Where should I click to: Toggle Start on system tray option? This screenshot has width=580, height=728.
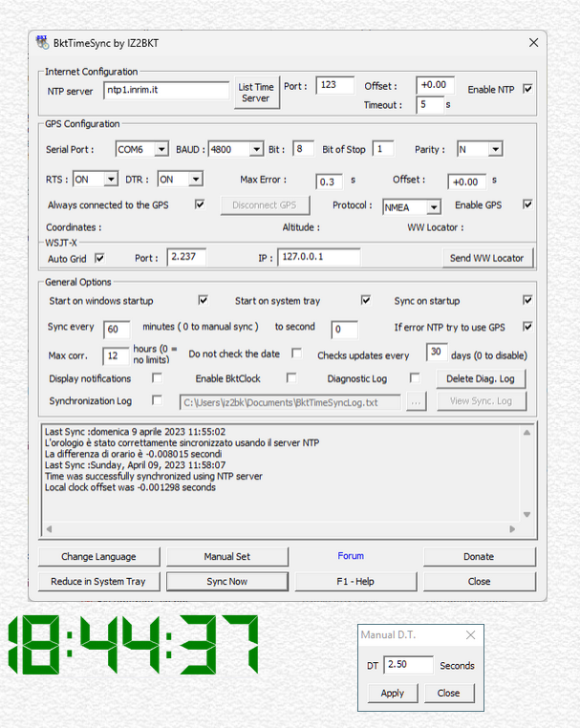[365, 300]
